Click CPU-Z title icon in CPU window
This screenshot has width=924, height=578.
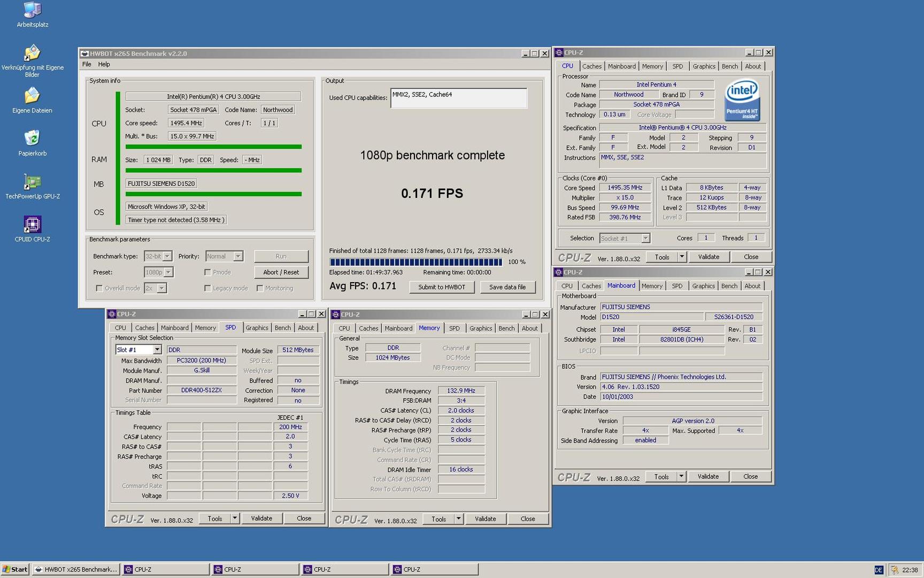click(x=559, y=52)
